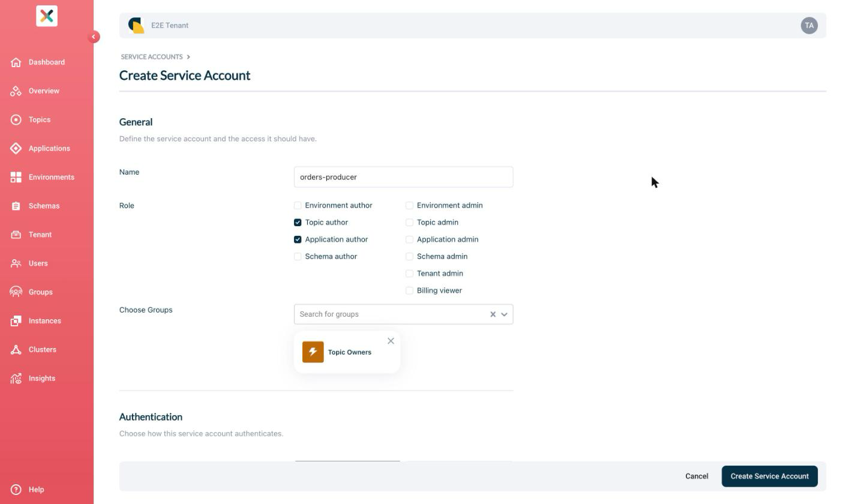The width and height of the screenshot is (852, 504).
Task: Go to Dashboard in the sidebar
Action: (x=47, y=62)
